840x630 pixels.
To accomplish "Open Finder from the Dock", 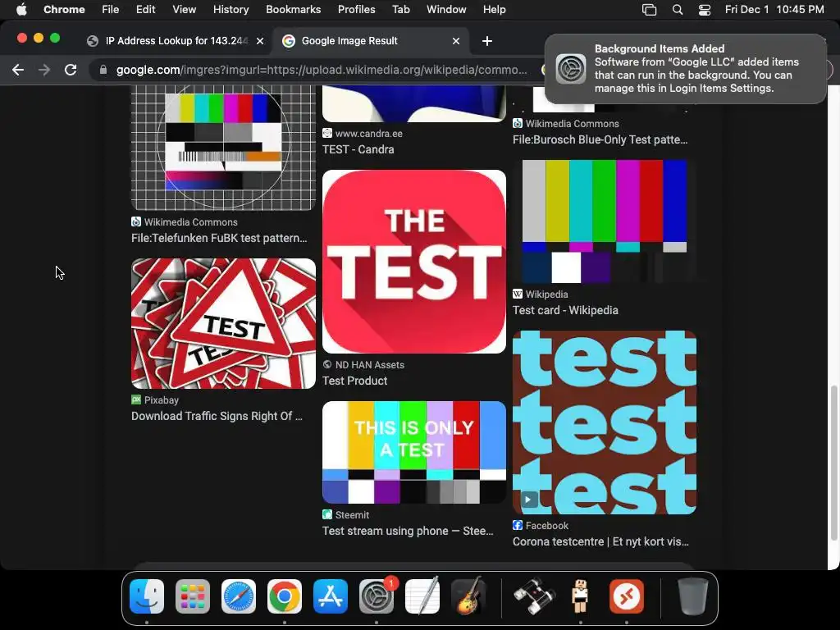I will coord(147,596).
